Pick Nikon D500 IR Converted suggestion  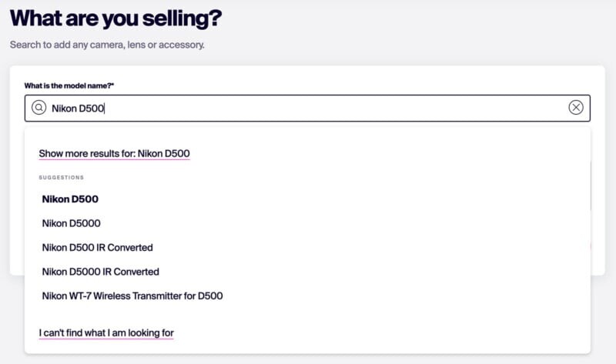pyautogui.click(x=98, y=248)
